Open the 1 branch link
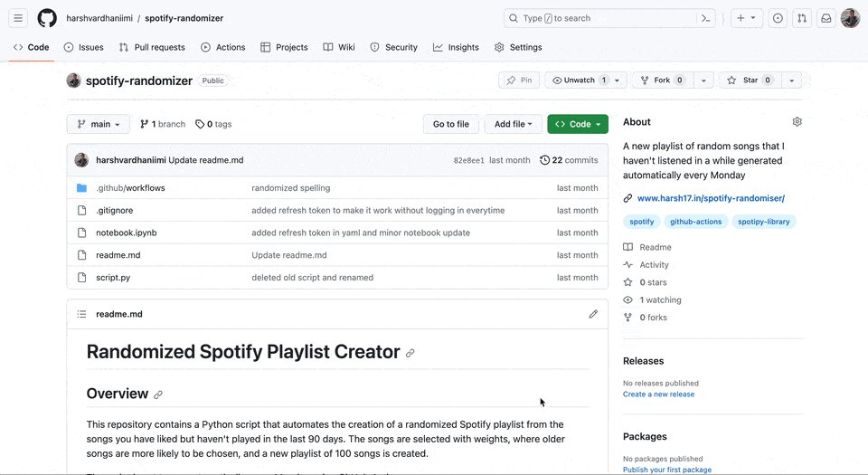This screenshot has width=868, height=475. (163, 124)
